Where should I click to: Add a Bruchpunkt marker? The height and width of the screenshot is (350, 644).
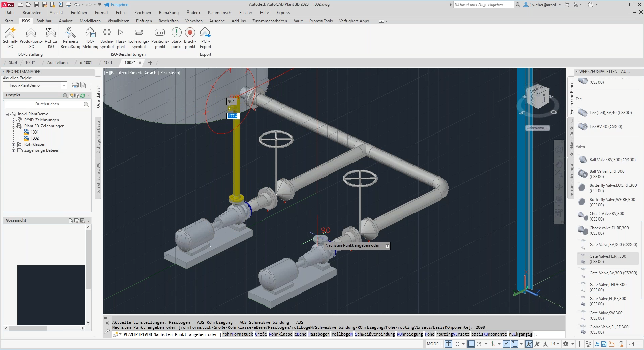point(190,38)
